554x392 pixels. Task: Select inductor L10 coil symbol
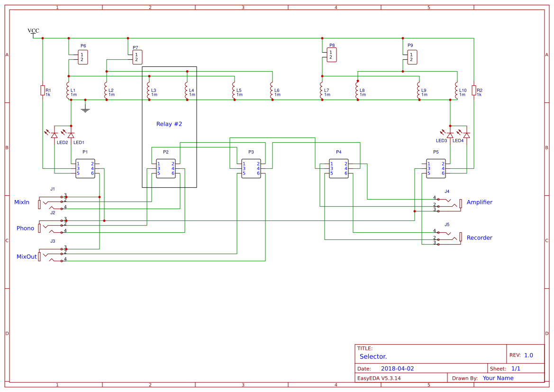[457, 91]
